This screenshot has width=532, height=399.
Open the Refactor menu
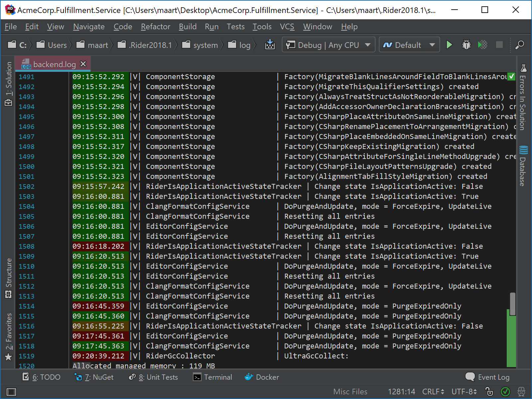[155, 27]
